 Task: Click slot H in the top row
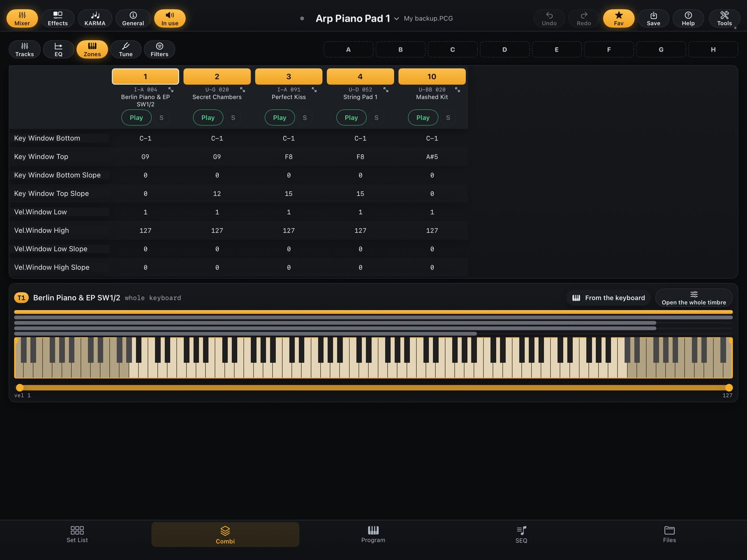pos(713,49)
